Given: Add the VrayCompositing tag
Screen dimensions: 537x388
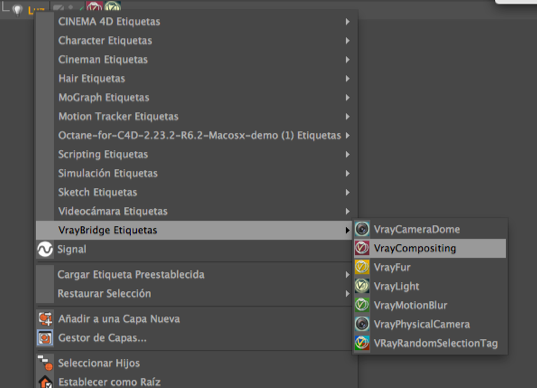Looking at the screenshot, I should point(430,248).
